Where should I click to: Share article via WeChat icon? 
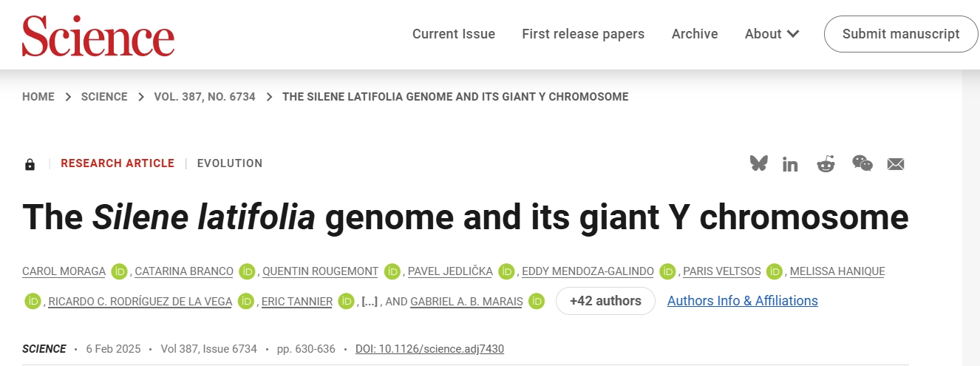(862, 163)
